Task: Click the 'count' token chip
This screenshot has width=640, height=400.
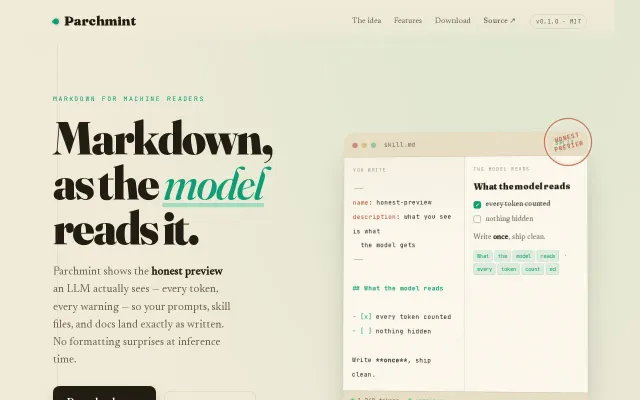Action: [533, 269]
